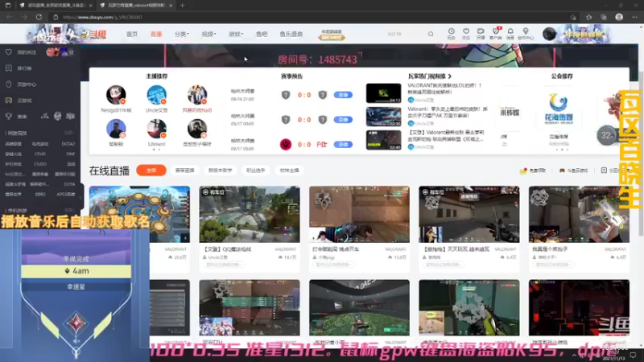Play the hot video with 02:48 duration
Viewport: 644px width, 362px height.
pyautogui.click(x=384, y=140)
